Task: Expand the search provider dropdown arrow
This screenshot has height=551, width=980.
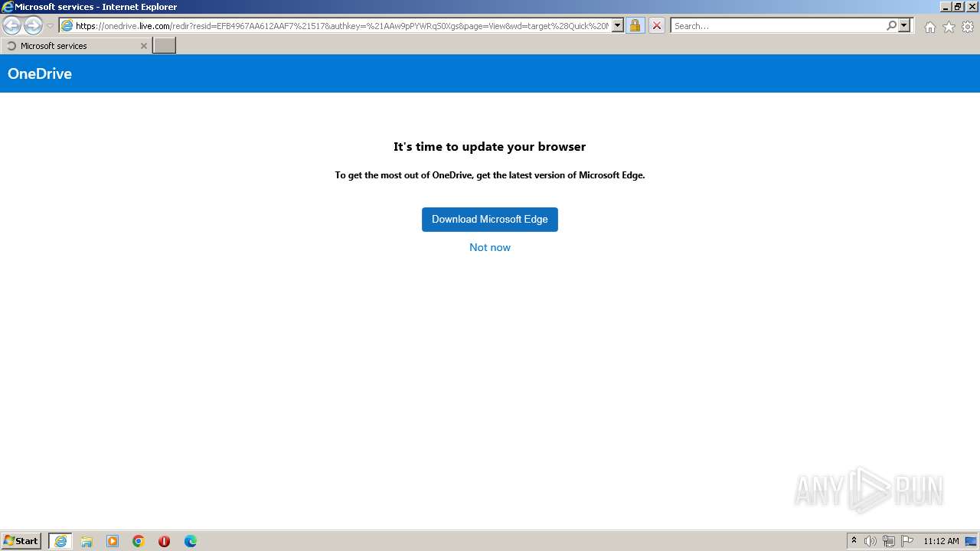Action: [x=904, y=26]
